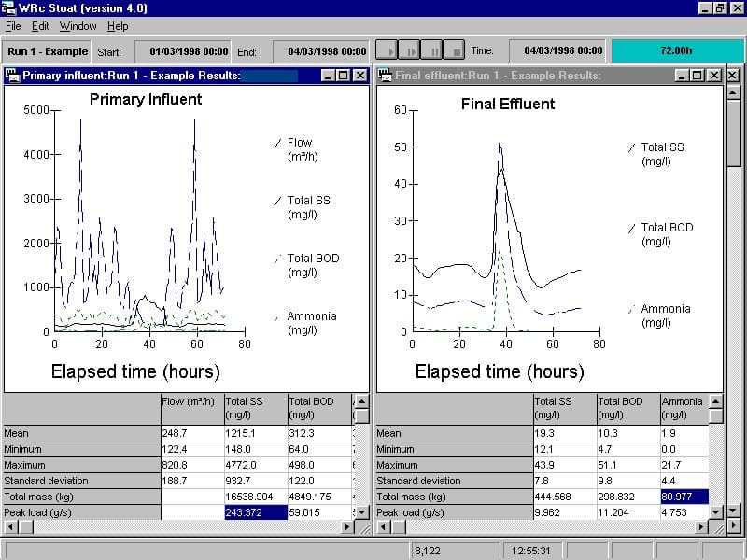747x560 pixels.
Task: Click the Run 1 - Example label
Action: pyautogui.click(x=48, y=51)
